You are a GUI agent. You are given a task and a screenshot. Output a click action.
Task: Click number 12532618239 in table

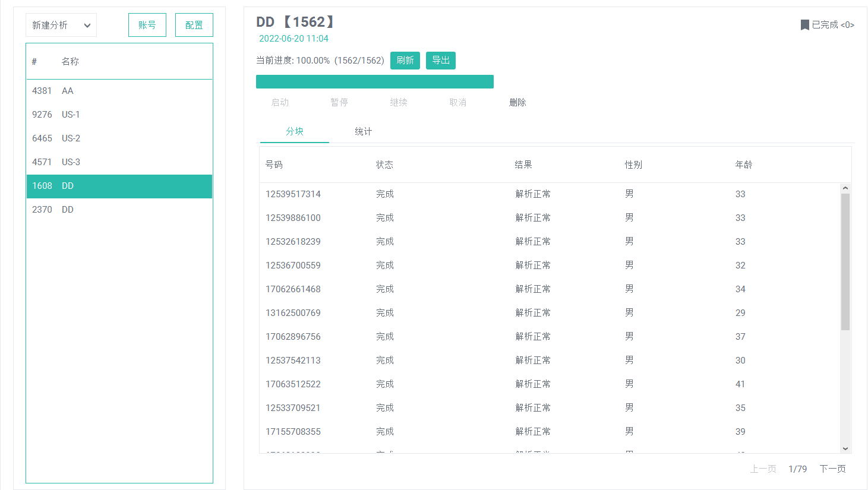click(293, 242)
